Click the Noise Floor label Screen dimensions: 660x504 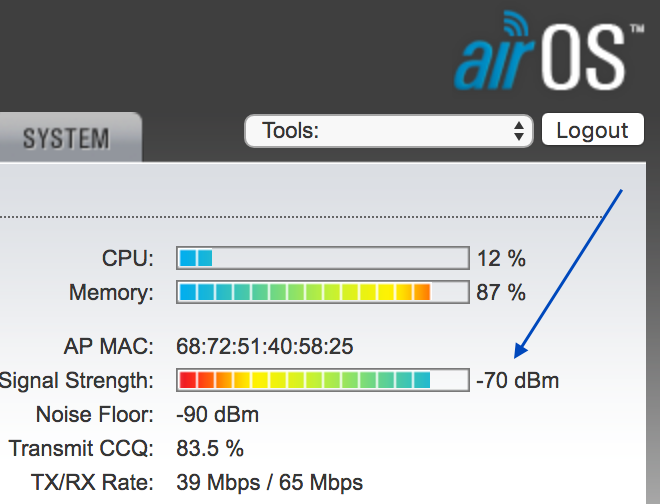click(x=95, y=414)
